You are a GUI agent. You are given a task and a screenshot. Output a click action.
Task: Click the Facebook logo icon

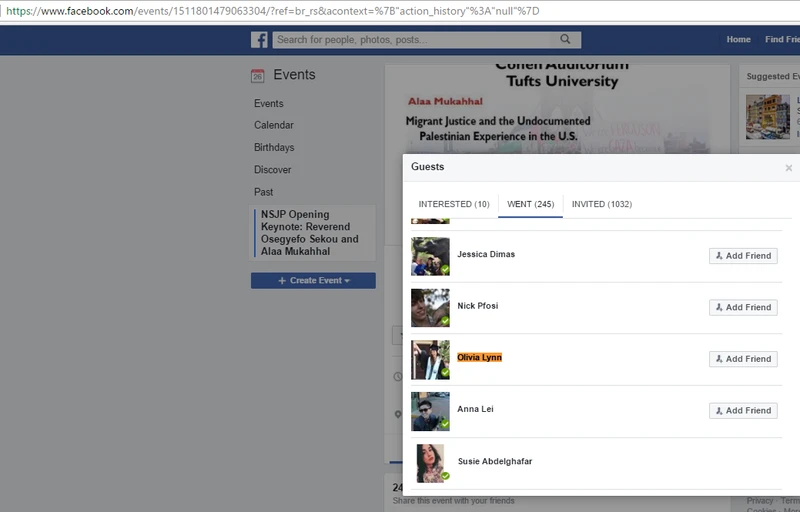coord(259,40)
